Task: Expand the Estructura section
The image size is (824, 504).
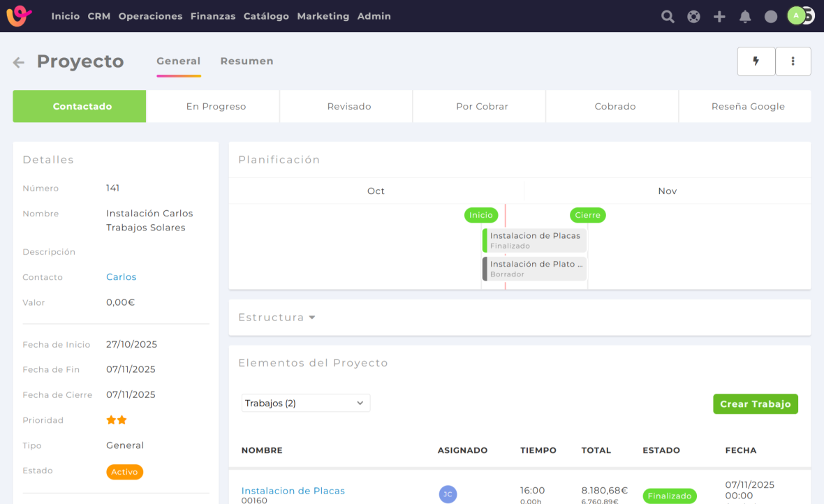Action: (x=277, y=318)
